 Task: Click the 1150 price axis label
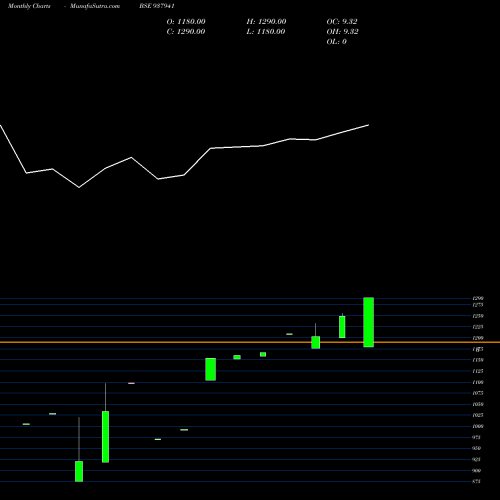point(478,360)
